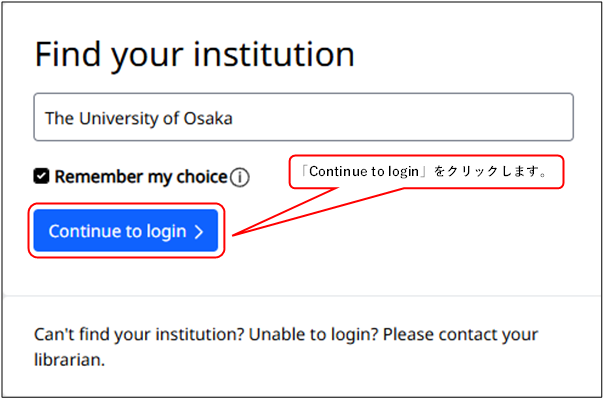Click the "Find your institution" heading
This screenshot has width=604, height=400.
194,54
